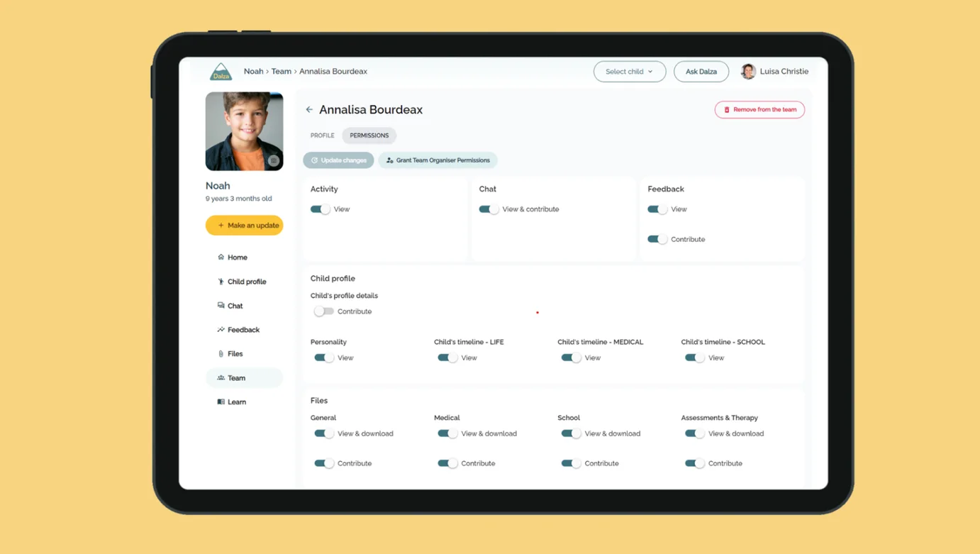Viewport: 980px width, 554px height.
Task: Select the PERMISSIONS tab
Action: 369,135
